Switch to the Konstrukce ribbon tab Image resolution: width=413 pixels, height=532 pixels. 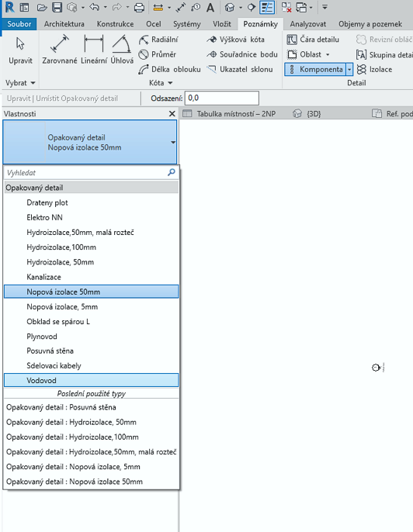[115, 24]
